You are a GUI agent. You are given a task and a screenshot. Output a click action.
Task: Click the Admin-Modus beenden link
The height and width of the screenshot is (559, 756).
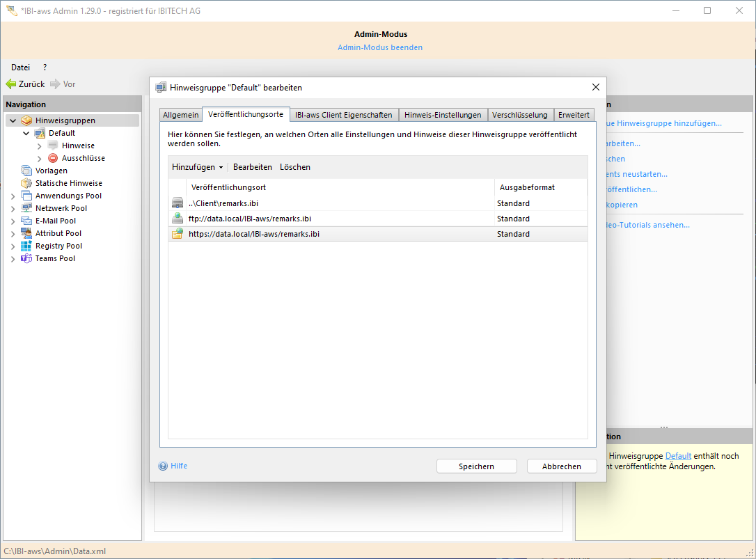379,47
